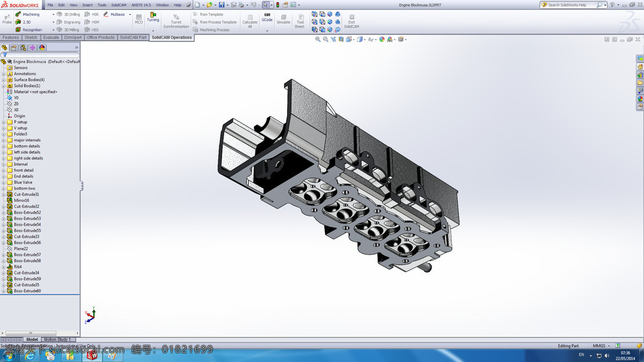Switch to the Features tab
The height and width of the screenshot is (362, 644).
click(x=11, y=38)
